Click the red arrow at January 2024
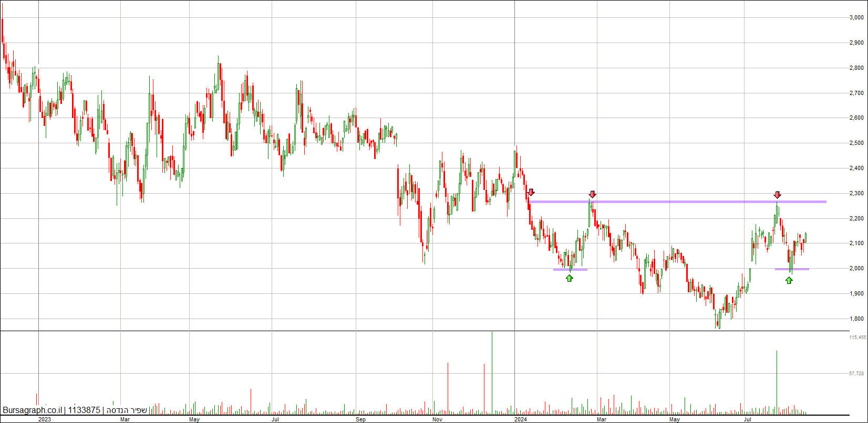 click(x=531, y=193)
